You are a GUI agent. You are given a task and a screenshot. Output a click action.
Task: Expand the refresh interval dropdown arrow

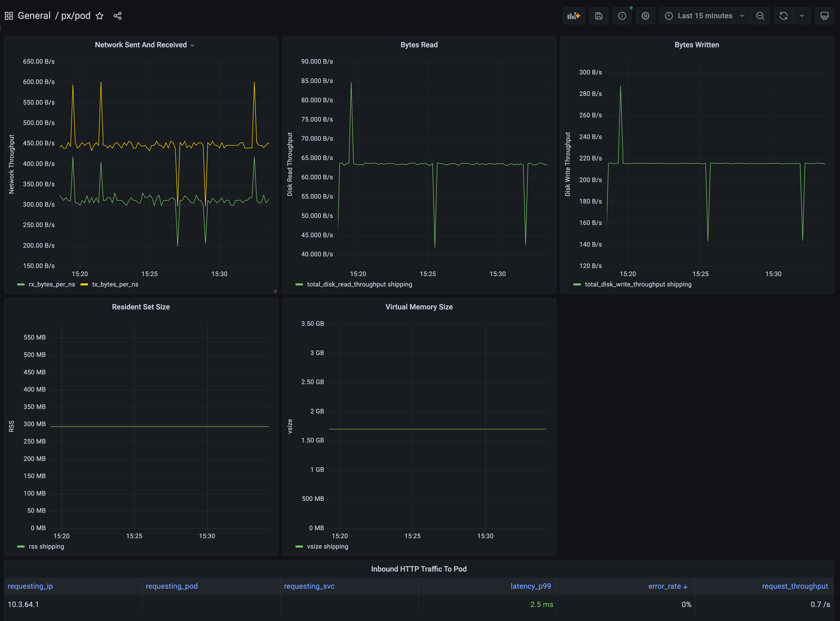(802, 16)
